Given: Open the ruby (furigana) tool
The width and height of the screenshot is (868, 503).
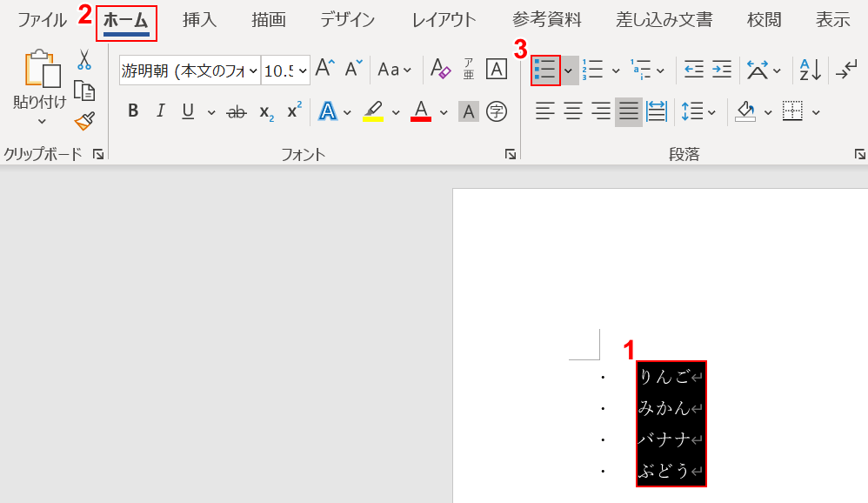Looking at the screenshot, I should click(467, 70).
